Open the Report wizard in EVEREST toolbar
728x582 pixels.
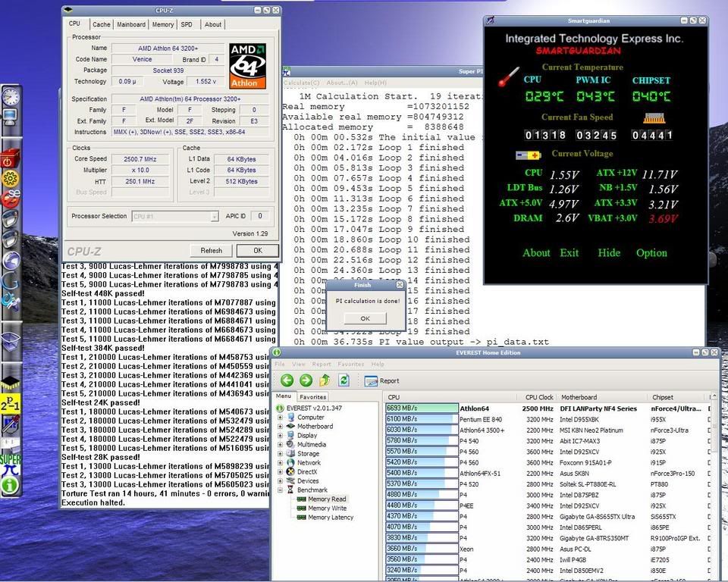pos(381,381)
